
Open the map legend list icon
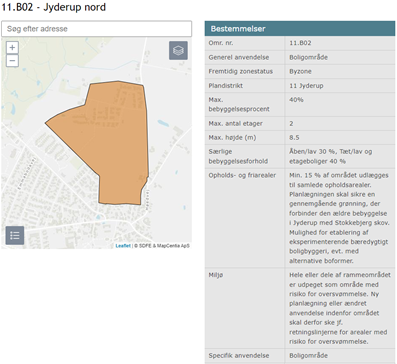[15, 235]
